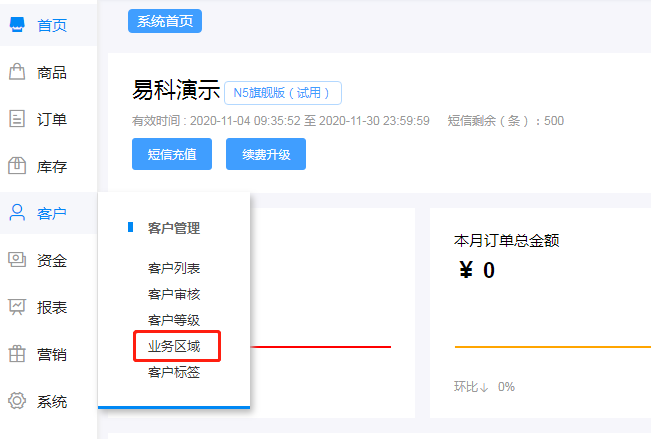651x439 pixels.
Task: Select 客户审核 in the submenu
Action: click(x=174, y=294)
